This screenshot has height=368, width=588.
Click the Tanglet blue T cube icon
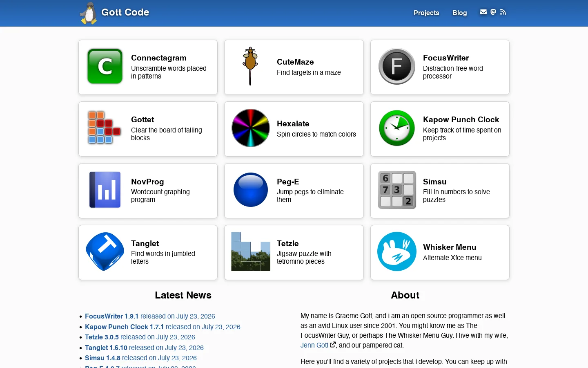coord(105,251)
